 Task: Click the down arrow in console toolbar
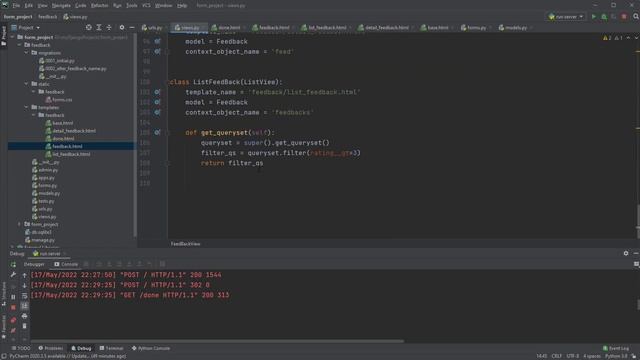(x=24, y=285)
